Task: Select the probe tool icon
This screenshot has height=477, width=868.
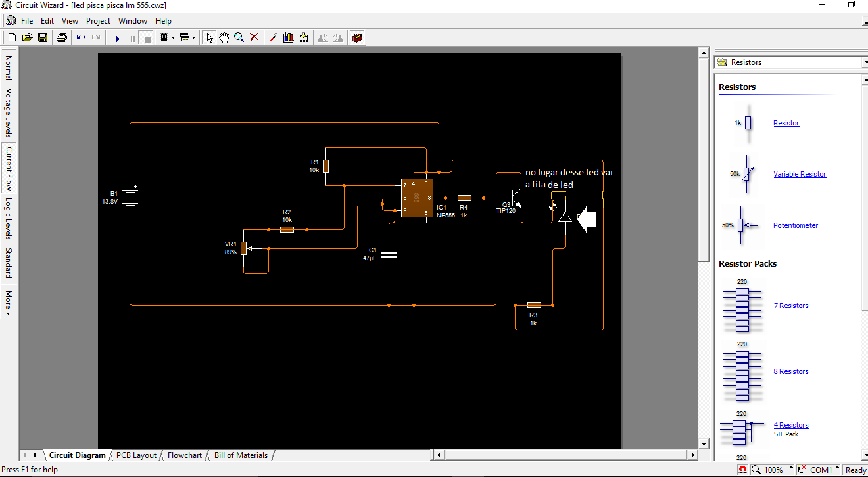Action: (274, 37)
